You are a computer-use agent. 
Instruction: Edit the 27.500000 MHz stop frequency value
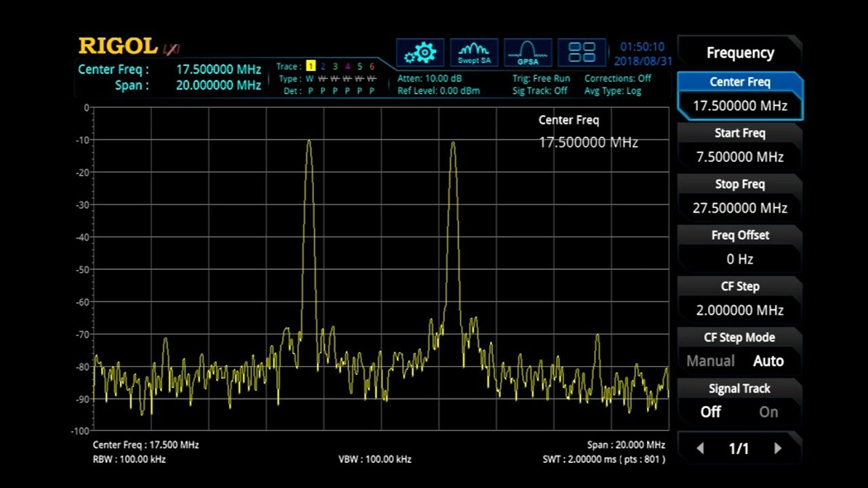(740, 208)
